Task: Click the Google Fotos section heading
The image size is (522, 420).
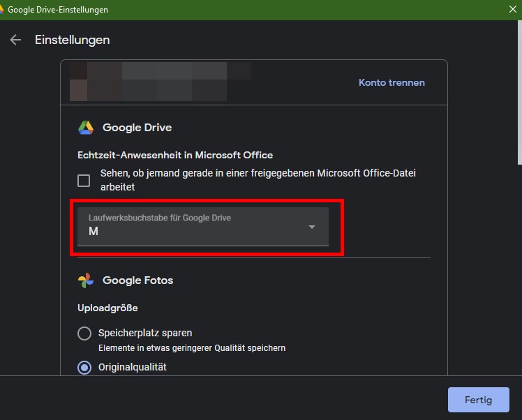Action: pos(137,280)
